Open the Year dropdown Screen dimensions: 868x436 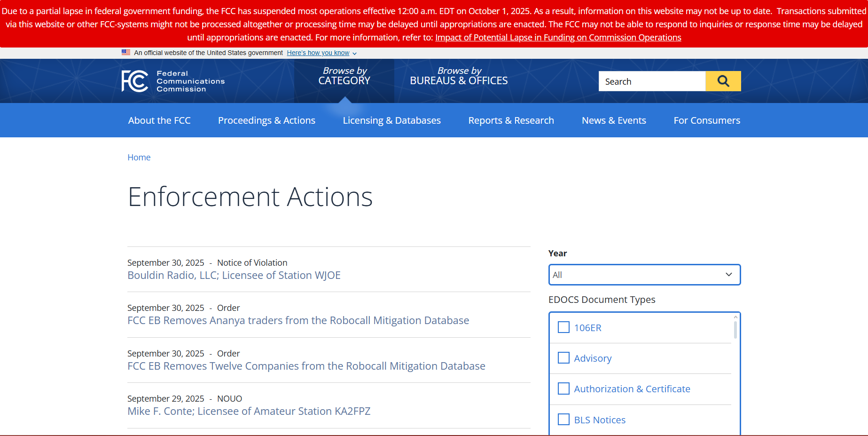pos(644,275)
